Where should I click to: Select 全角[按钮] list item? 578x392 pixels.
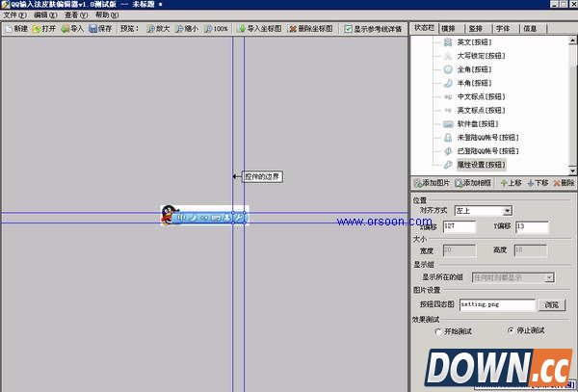(x=474, y=69)
